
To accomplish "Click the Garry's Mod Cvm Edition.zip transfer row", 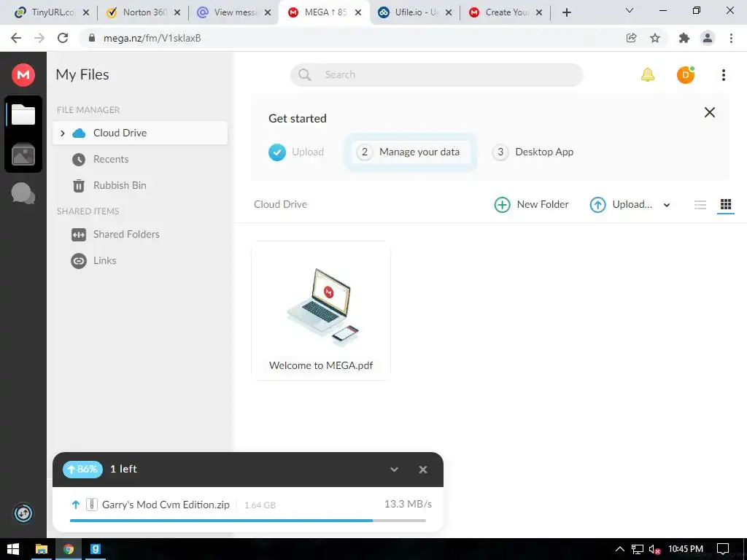I will pyautogui.click(x=248, y=508).
